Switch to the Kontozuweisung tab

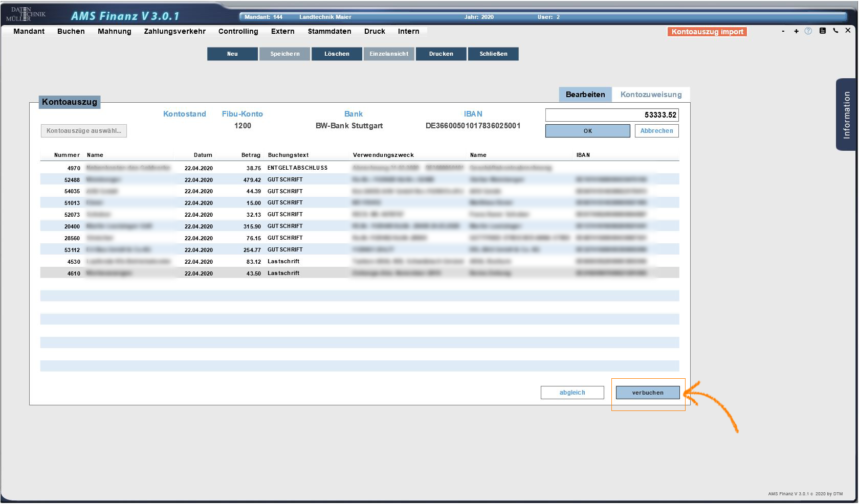651,95
